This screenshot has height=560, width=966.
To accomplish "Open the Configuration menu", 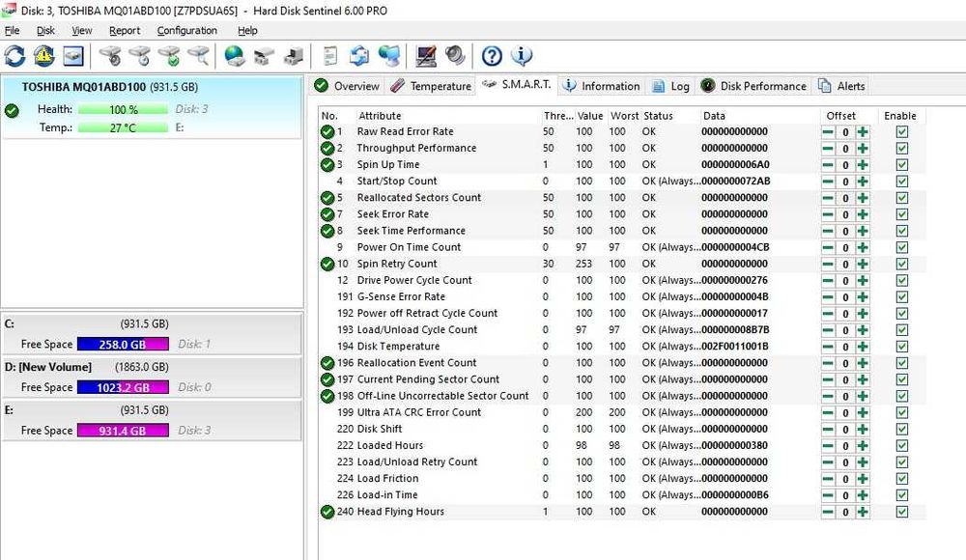I will (x=187, y=31).
